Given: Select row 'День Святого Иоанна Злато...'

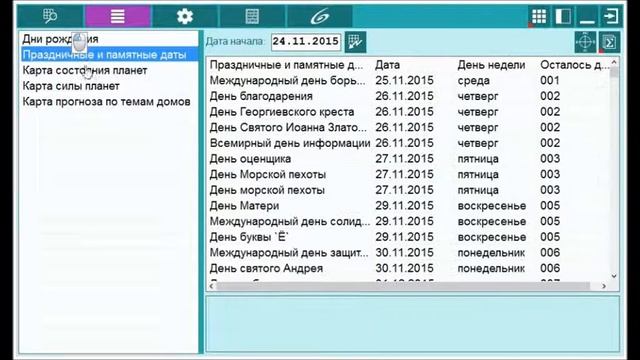Looking at the screenshot, I should [409, 127].
